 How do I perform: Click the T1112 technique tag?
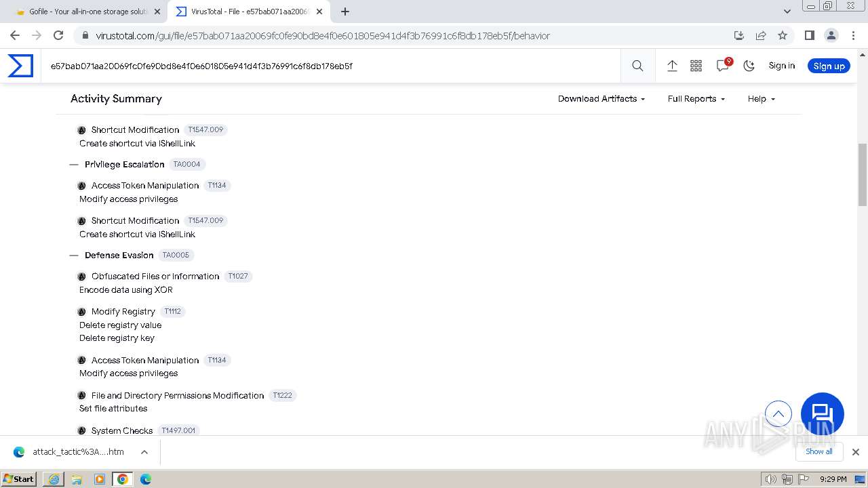(x=173, y=311)
